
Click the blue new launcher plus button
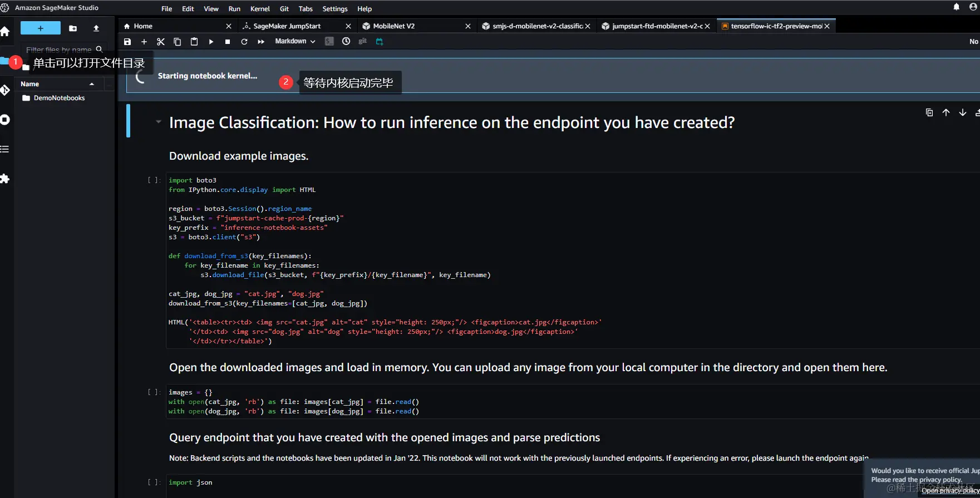point(41,28)
